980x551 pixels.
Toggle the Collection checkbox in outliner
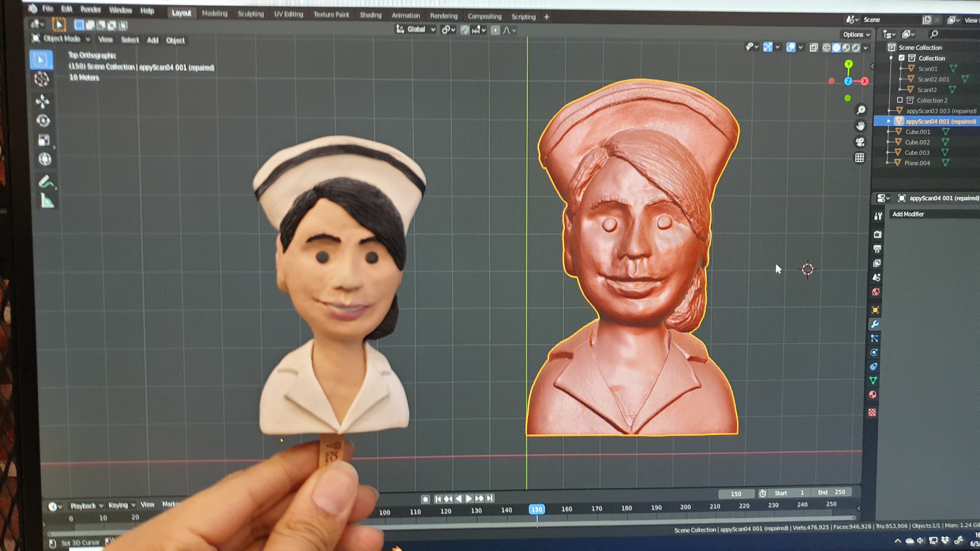click(902, 58)
